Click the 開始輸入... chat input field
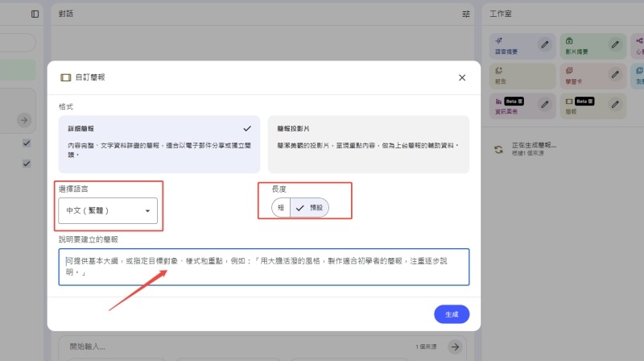Viewport: 644px width, 361px height. (x=238, y=346)
